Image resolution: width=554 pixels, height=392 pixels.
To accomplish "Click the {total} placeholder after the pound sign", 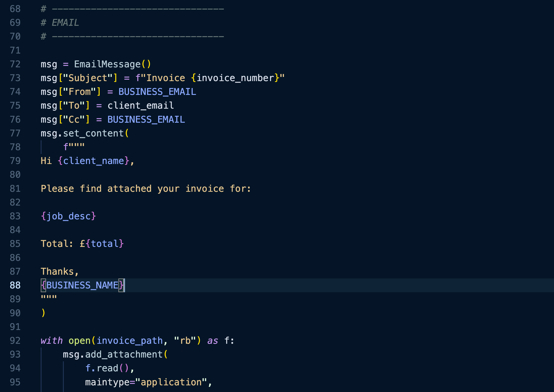I will click(x=105, y=244).
